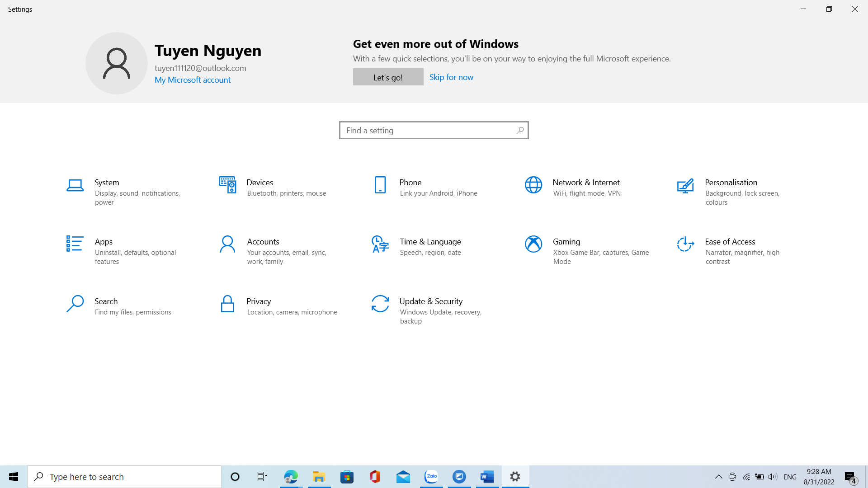Open Zalo from the taskbar
This screenshot has height=488, width=868.
click(x=431, y=477)
